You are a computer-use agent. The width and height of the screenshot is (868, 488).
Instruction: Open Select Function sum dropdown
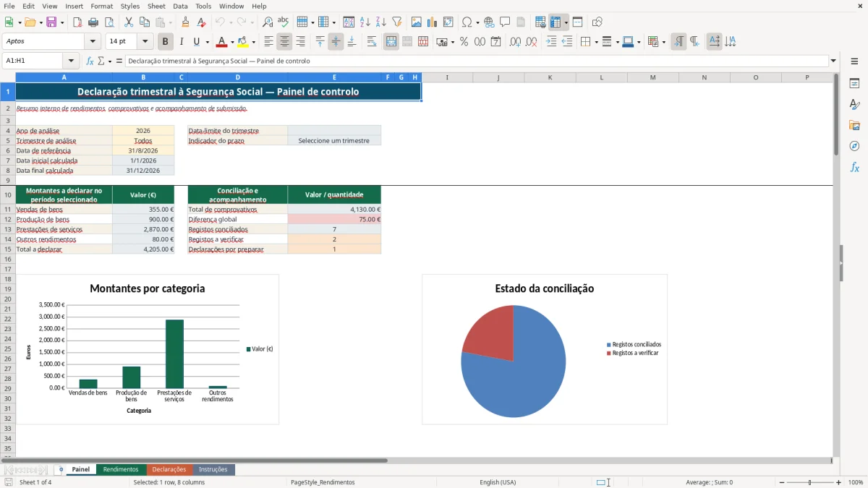[x=111, y=61]
